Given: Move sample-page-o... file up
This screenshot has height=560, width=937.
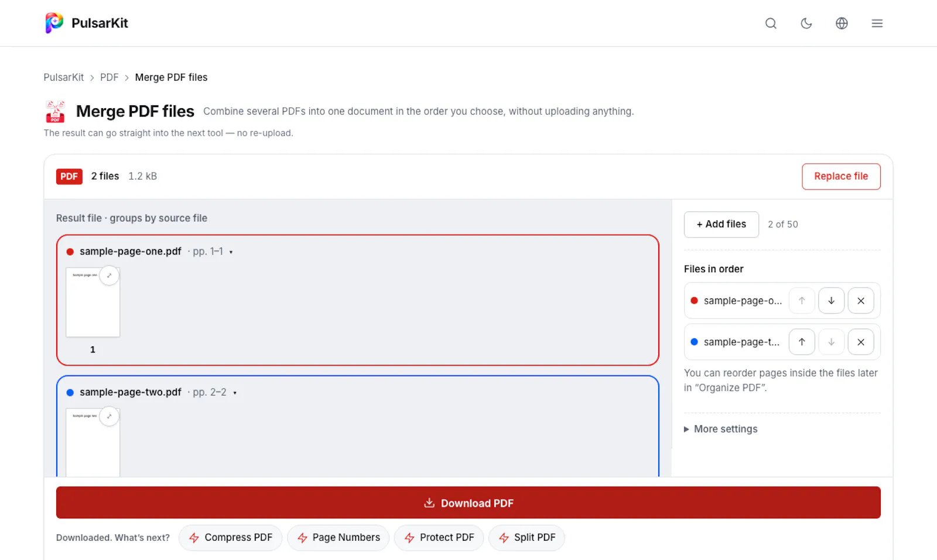Looking at the screenshot, I should 802,301.
